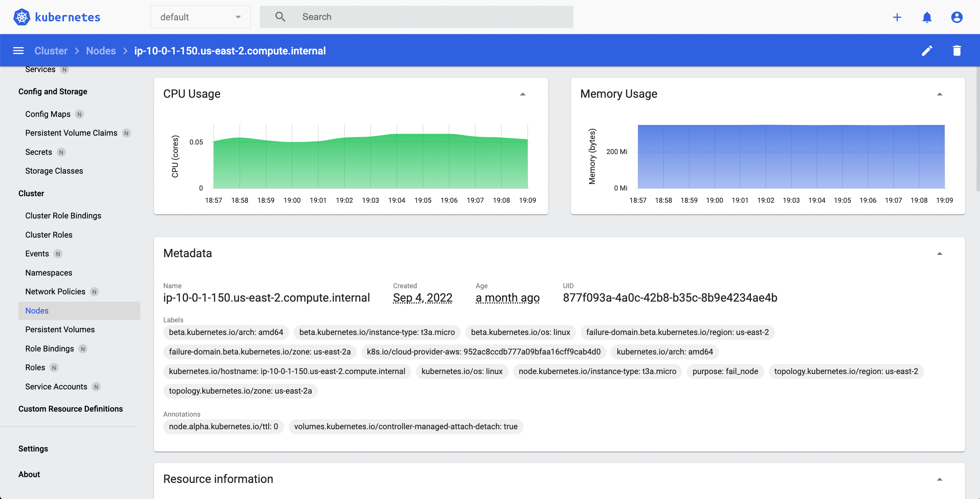
Task: Open Network Policies in the sidebar
Action: (55, 292)
